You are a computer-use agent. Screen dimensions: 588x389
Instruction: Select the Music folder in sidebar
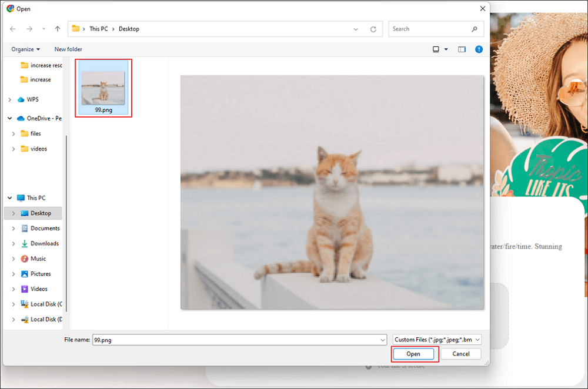pos(38,259)
